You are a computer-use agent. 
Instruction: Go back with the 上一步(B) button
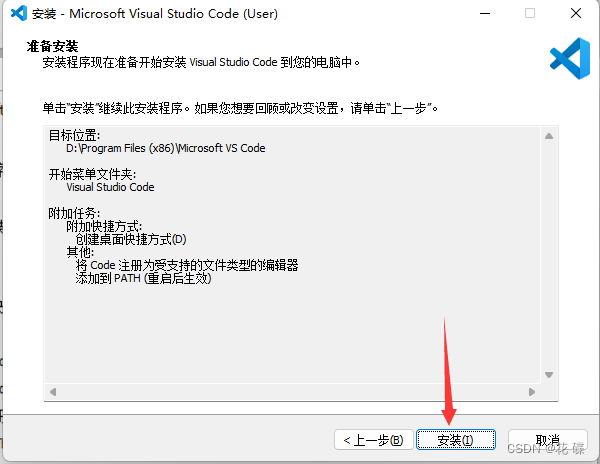[373, 440]
